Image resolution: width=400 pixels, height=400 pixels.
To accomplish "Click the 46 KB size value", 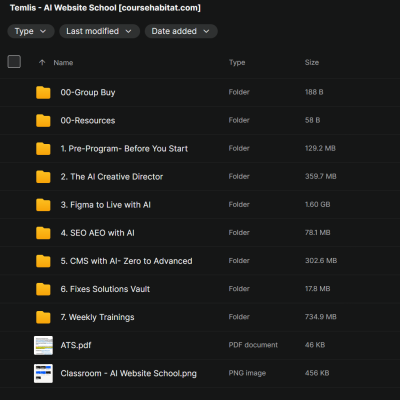I will pos(315,345).
